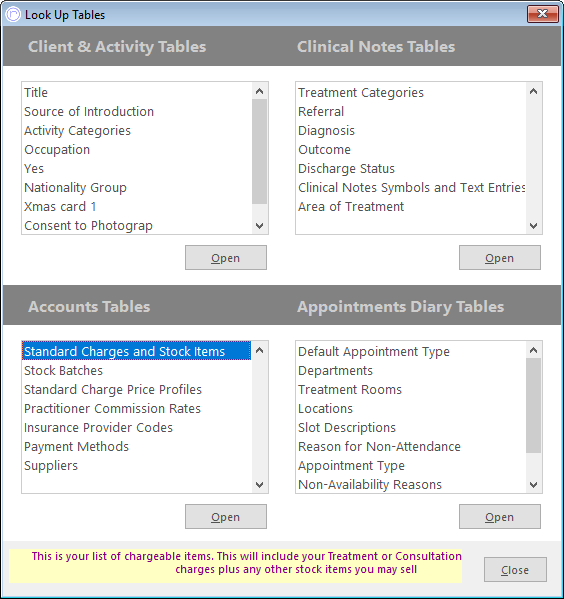Click down arrow in Clinical Notes list

(x=533, y=225)
